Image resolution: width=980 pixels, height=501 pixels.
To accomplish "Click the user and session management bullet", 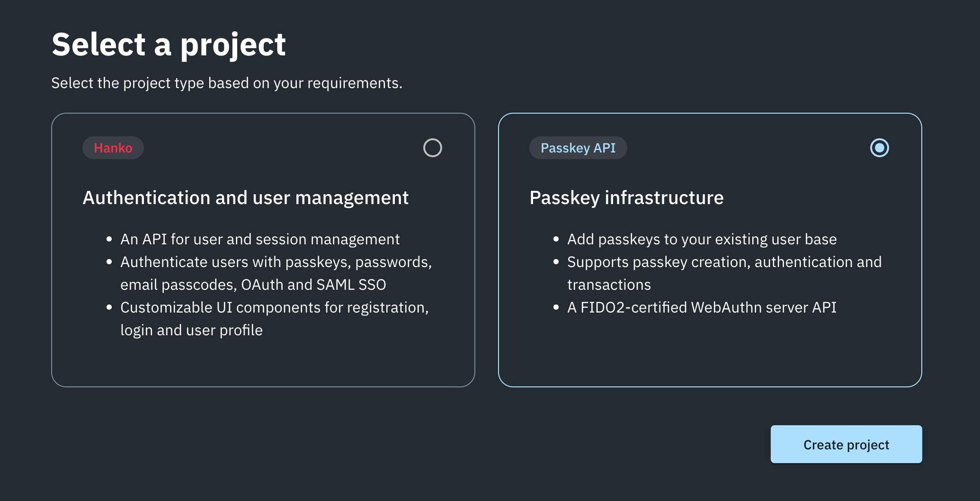I will point(260,239).
